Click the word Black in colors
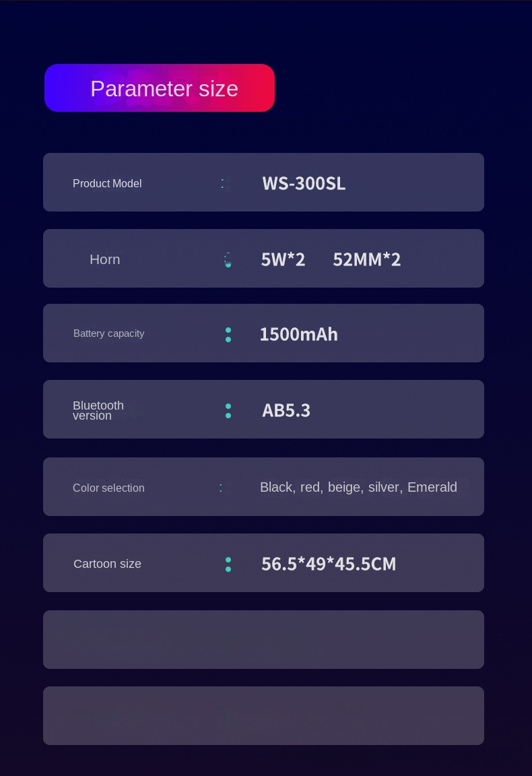The image size is (532, 776). [276, 487]
